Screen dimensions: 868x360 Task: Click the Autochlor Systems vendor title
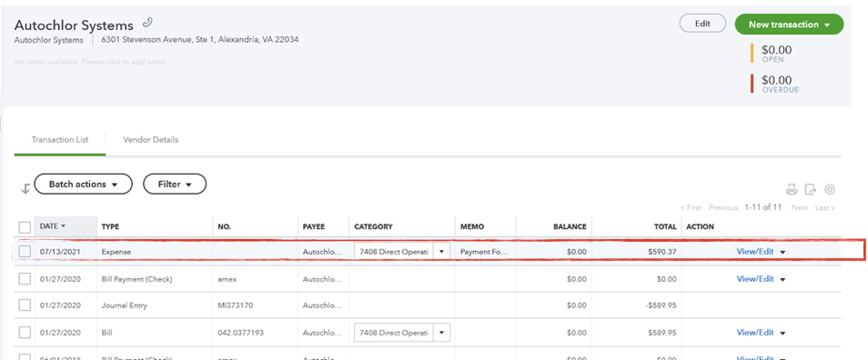pyautogui.click(x=74, y=25)
